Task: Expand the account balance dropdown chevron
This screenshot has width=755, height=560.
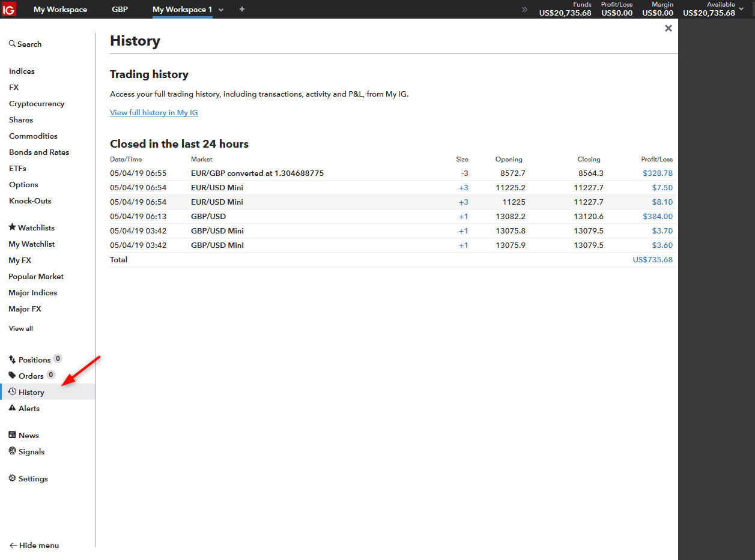Action: (x=741, y=8)
